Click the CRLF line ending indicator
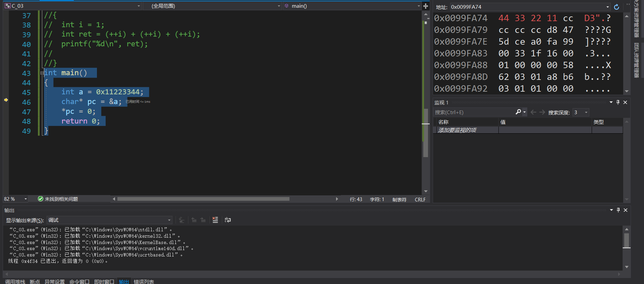 (x=420, y=199)
